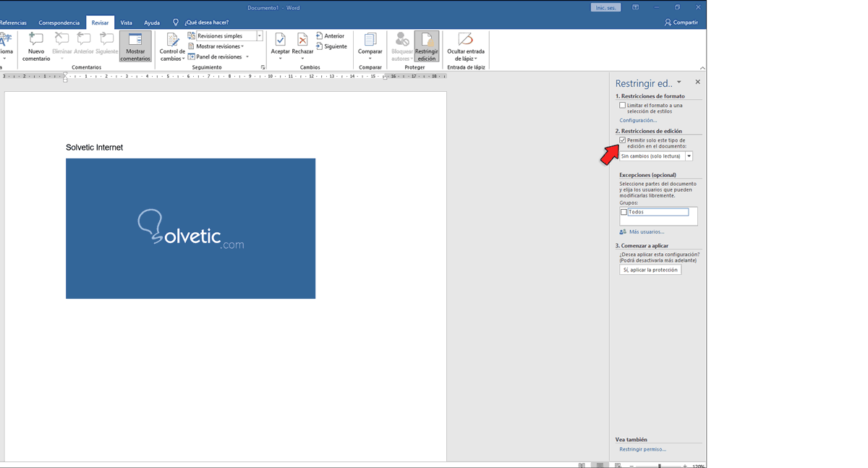Open the Panel de revisiones dropdown arrow

click(x=247, y=57)
